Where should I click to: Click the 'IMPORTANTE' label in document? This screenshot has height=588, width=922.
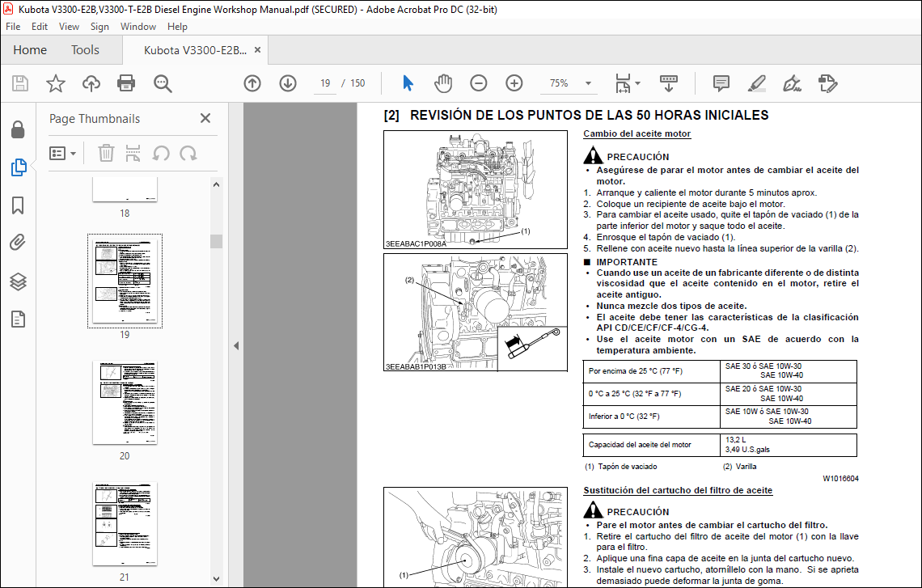[x=626, y=262]
